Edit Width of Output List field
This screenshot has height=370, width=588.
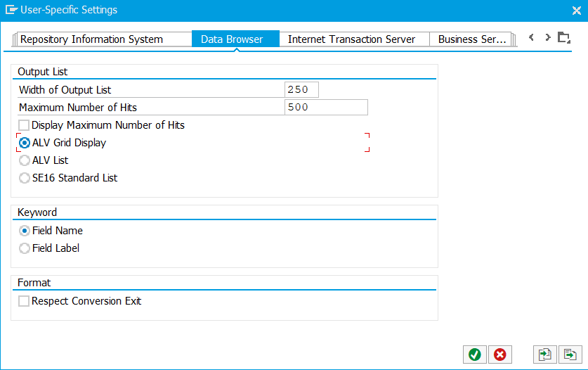click(x=301, y=90)
